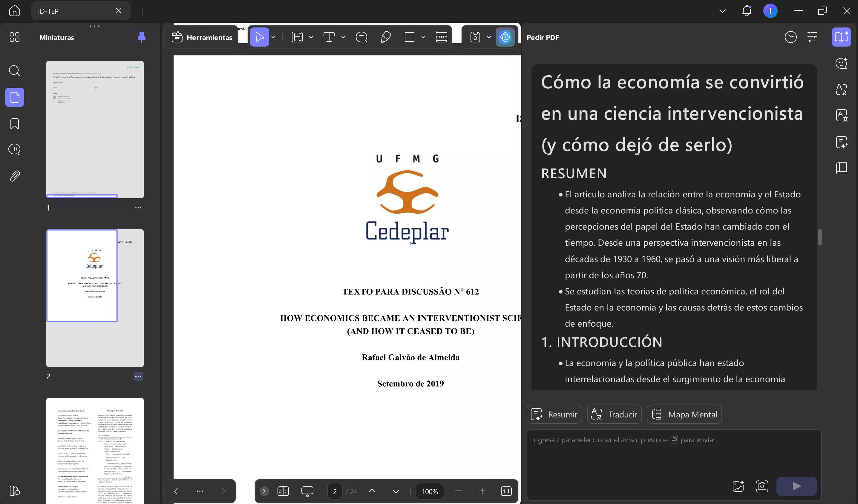Select page 1 thumbnail
858x504 pixels.
point(95,130)
